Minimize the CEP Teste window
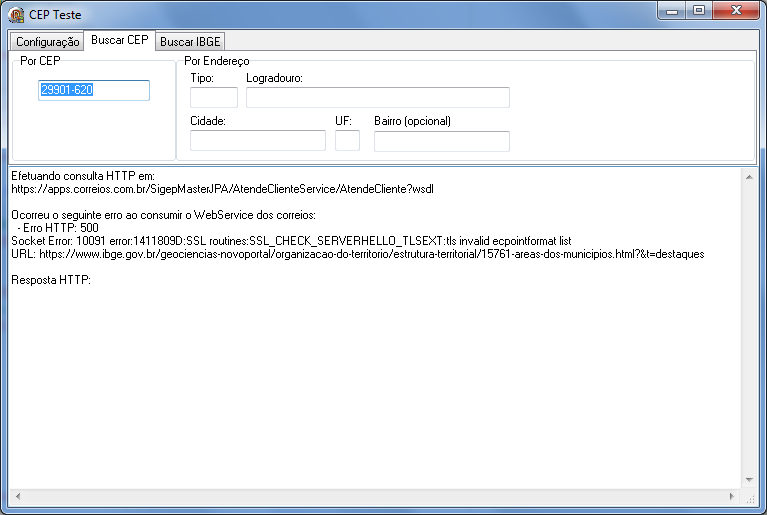The image size is (767, 515). point(672,11)
